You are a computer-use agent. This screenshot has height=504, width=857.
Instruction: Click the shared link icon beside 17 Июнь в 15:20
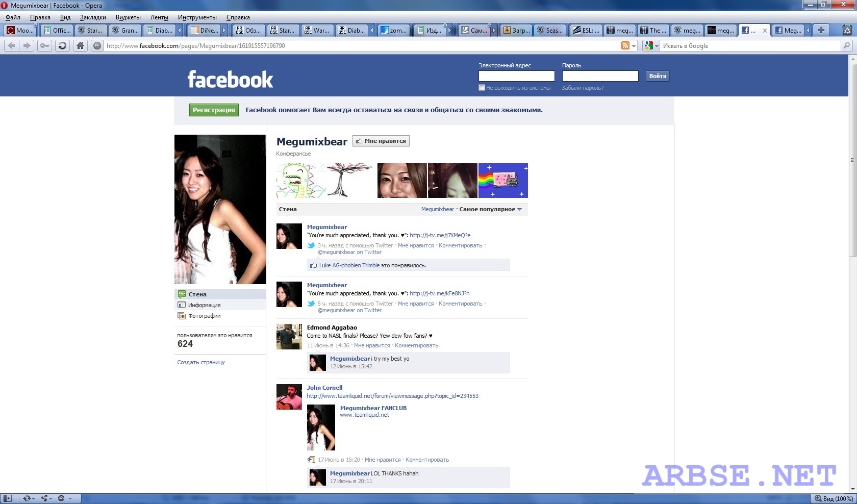click(x=311, y=460)
